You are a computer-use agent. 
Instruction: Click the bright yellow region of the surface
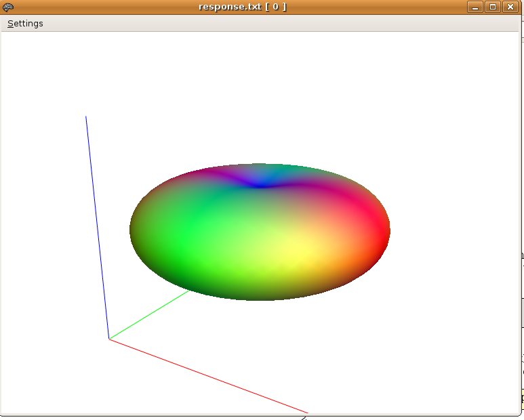298,254
